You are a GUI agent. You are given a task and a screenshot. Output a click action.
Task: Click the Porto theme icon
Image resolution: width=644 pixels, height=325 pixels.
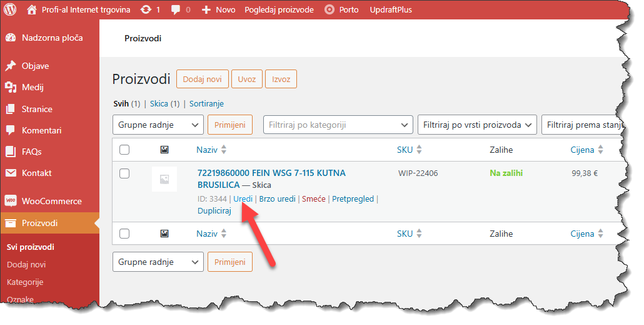[x=329, y=10]
